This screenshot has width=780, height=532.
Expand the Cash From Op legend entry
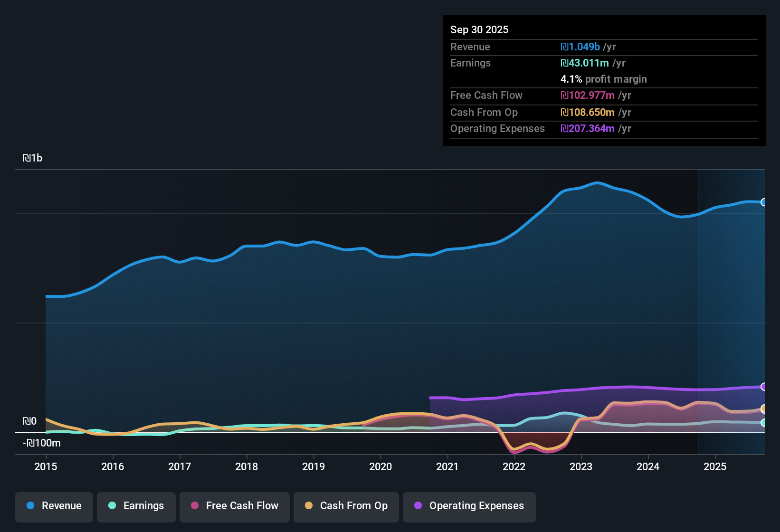point(346,506)
